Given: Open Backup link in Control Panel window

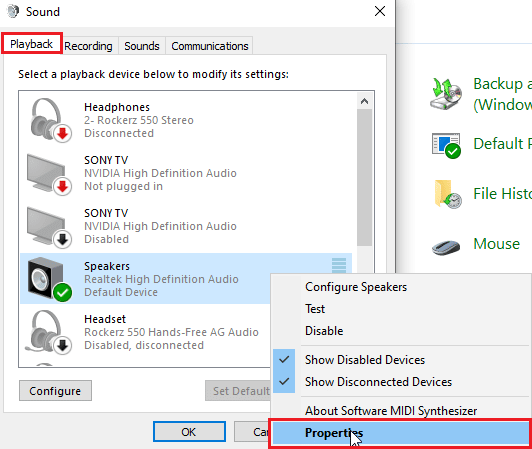Looking at the screenshot, I should click(x=502, y=94).
